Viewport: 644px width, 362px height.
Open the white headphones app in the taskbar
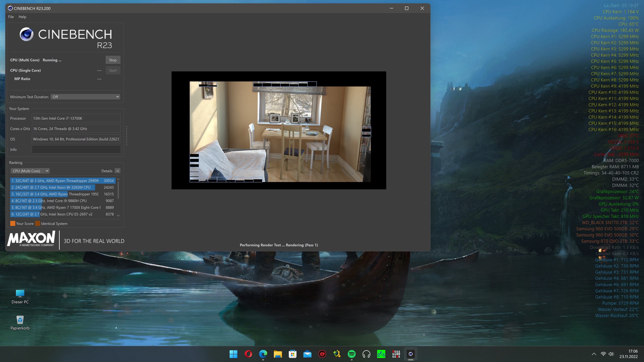tap(366, 354)
